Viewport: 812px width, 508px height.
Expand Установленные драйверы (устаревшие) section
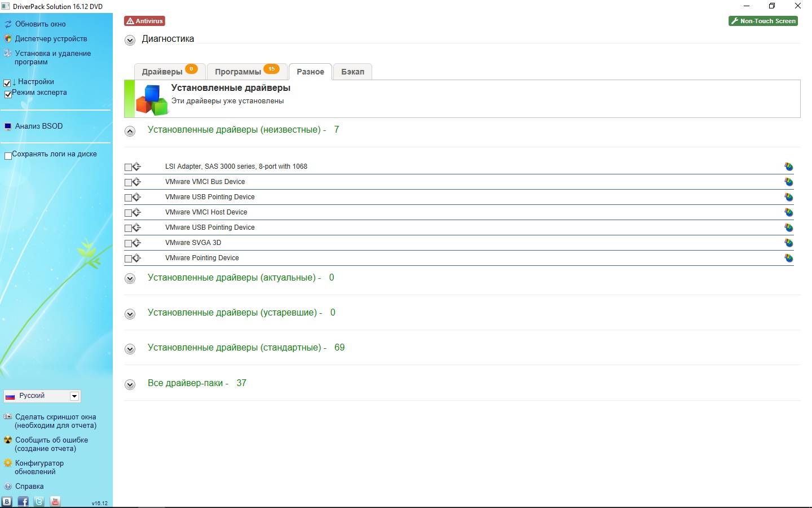(130, 314)
